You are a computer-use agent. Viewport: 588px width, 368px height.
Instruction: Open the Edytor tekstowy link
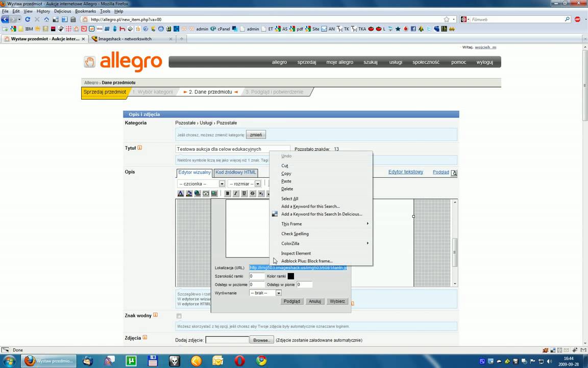click(x=406, y=172)
